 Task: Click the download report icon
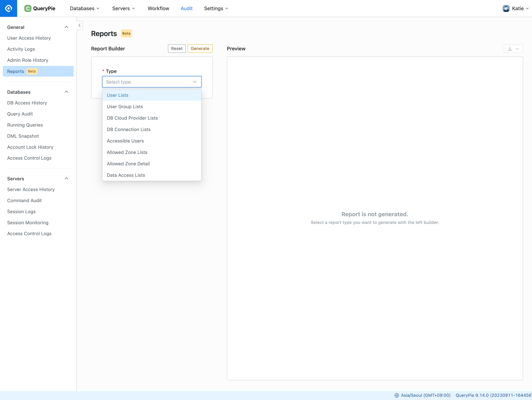tap(510, 49)
